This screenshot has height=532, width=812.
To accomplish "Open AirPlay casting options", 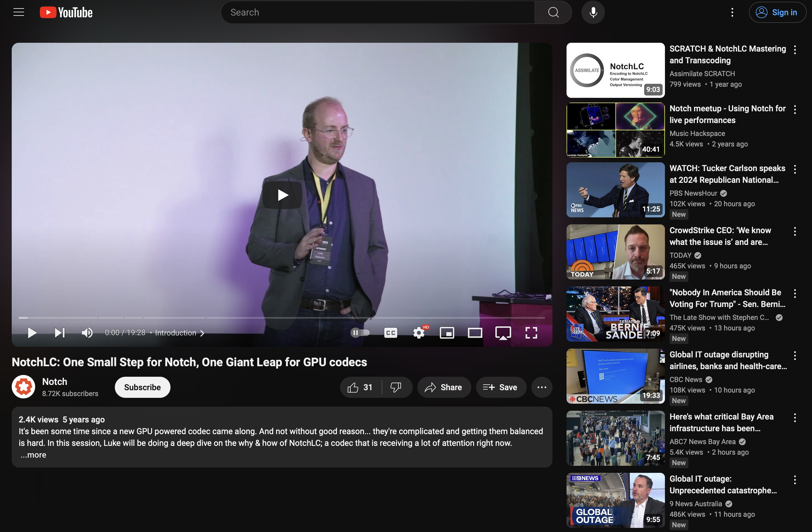I will point(503,333).
